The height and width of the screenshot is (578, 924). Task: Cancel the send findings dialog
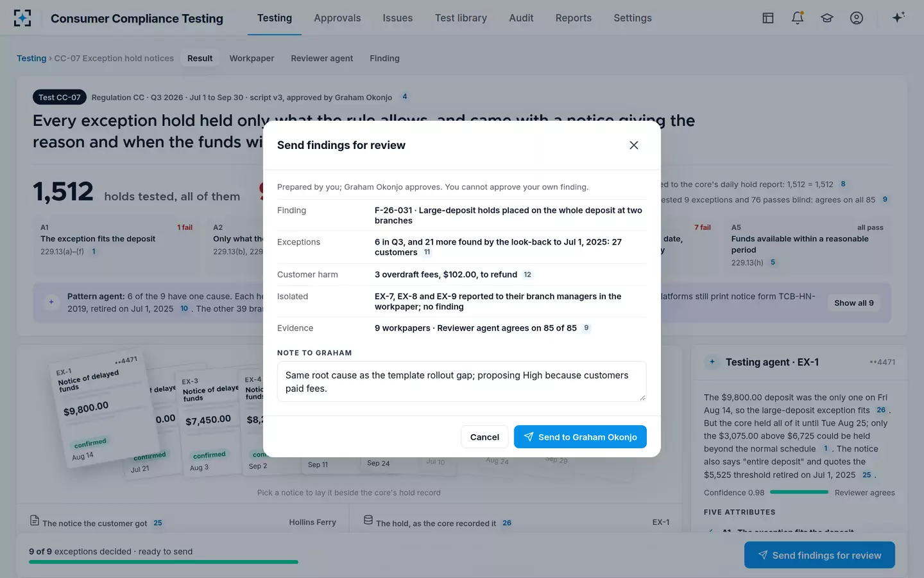click(x=484, y=437)
